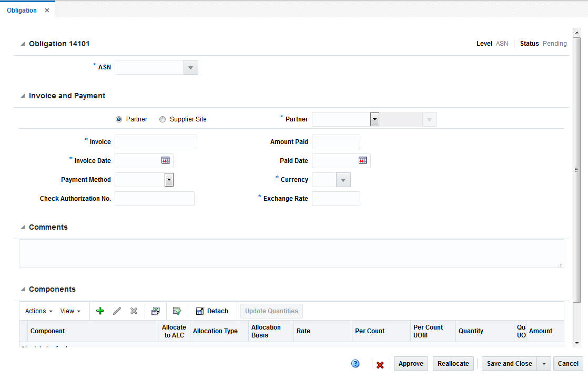Click the pencil Edit component icon
Image resolution: width=588 pixels, height=380 pixels.
[117, 311]
